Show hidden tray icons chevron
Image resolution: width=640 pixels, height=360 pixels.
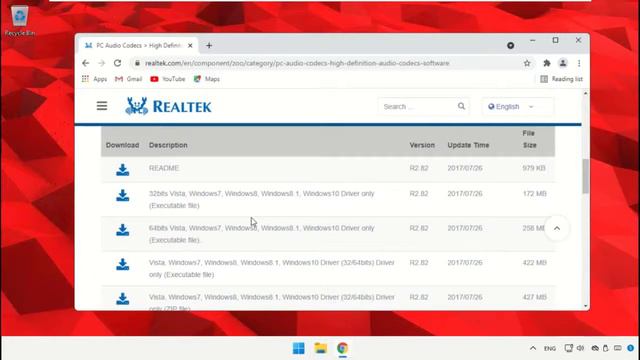[x=533, y=348]
